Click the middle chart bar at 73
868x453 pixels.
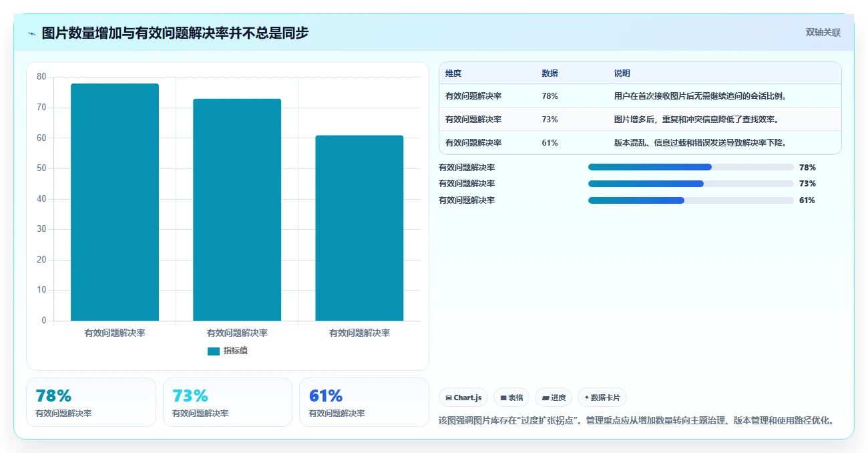click(237, 210)
